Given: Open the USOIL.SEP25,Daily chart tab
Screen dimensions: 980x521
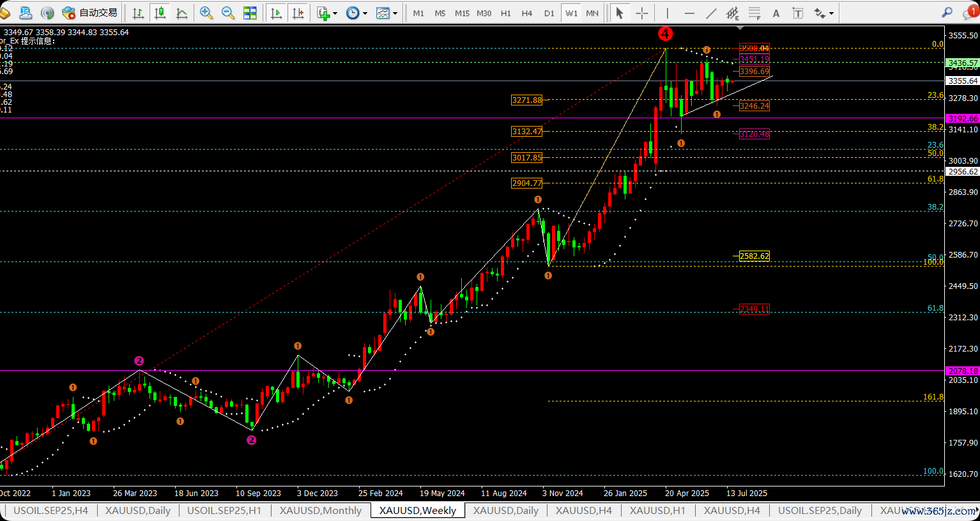Looking at the screenshot, I should coord(820,510).
